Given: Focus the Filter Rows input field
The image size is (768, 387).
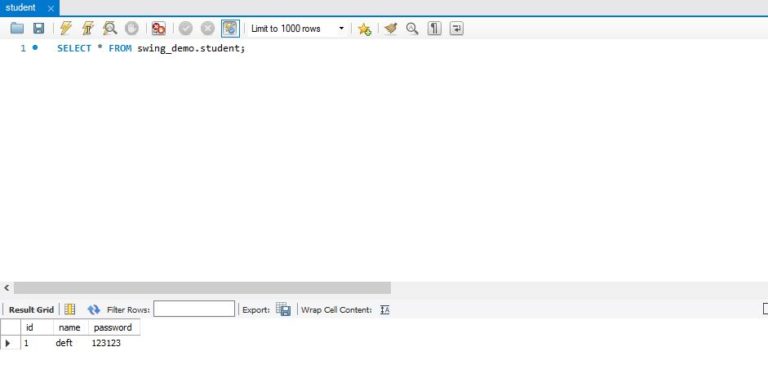Looking at the screenshot, I should pos(194,309).
